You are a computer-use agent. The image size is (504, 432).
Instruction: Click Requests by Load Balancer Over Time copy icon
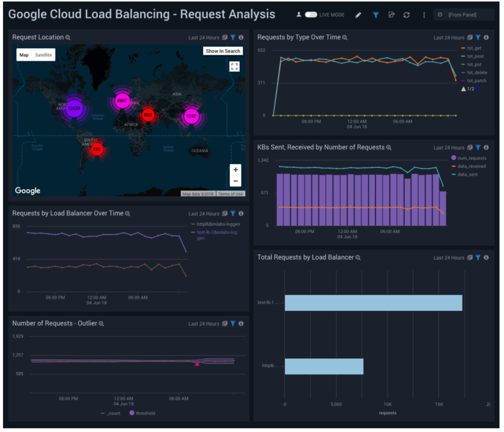pos(224,214)
